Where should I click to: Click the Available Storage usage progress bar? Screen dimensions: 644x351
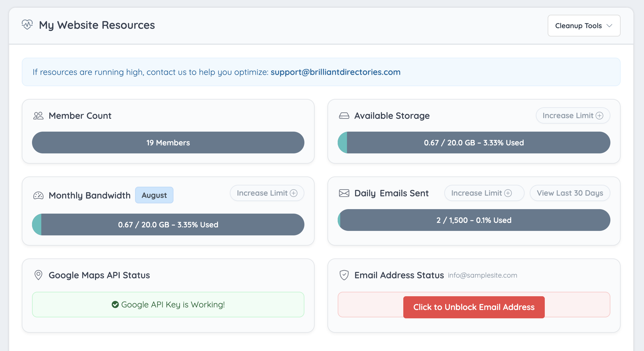(x=474, y=143)
